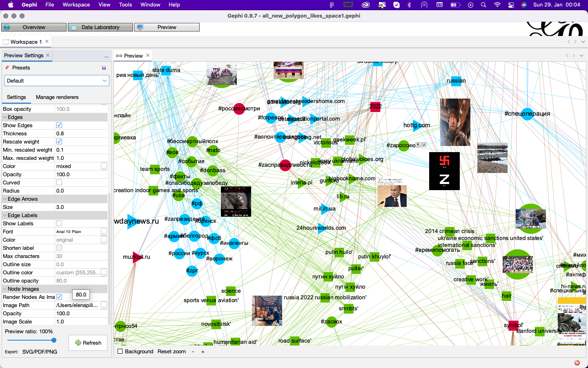Viewport: 588px width, 368px height.
Task: Open the Default presets dropdown
Action: 57,81
